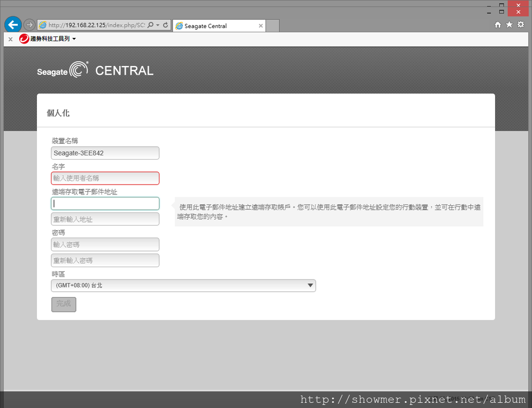Click the 時區 label text
The width and height of the screenshot is (532, 408).
[x=58, y=274]
